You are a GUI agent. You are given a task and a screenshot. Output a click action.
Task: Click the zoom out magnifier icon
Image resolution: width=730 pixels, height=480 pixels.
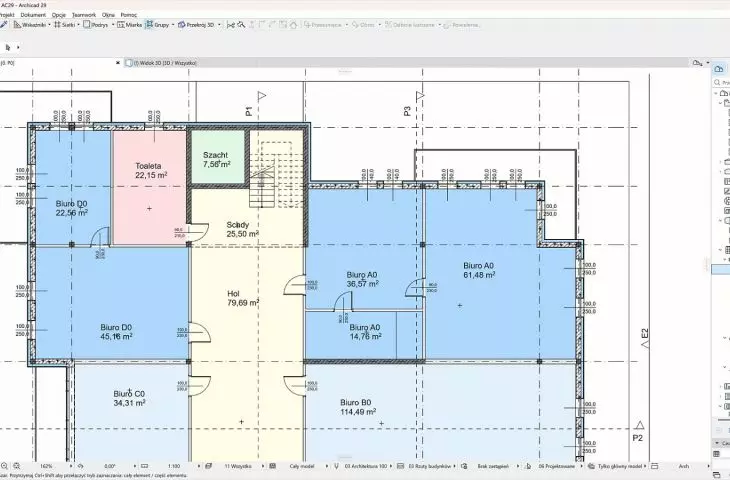coord(5,466)
